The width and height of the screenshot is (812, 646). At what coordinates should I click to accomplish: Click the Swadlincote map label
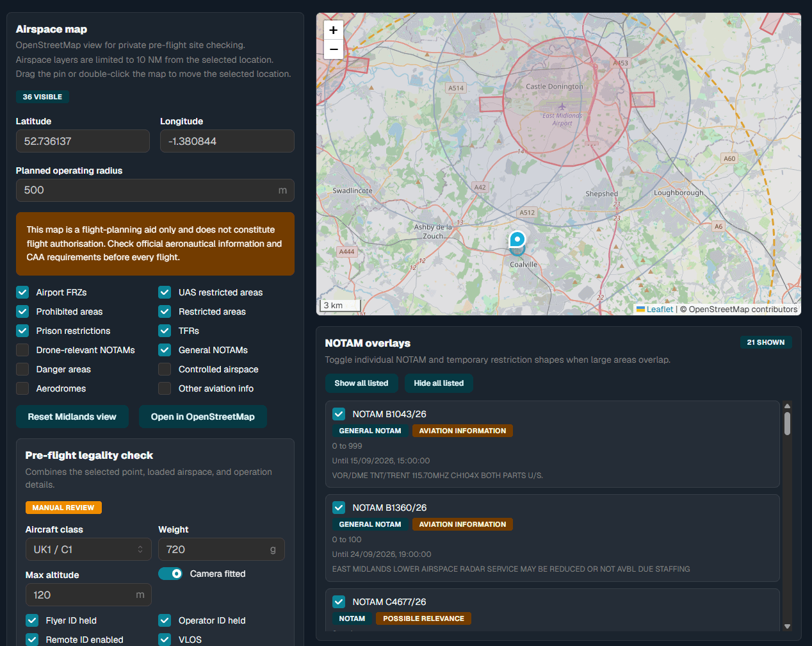pos(352,191)
